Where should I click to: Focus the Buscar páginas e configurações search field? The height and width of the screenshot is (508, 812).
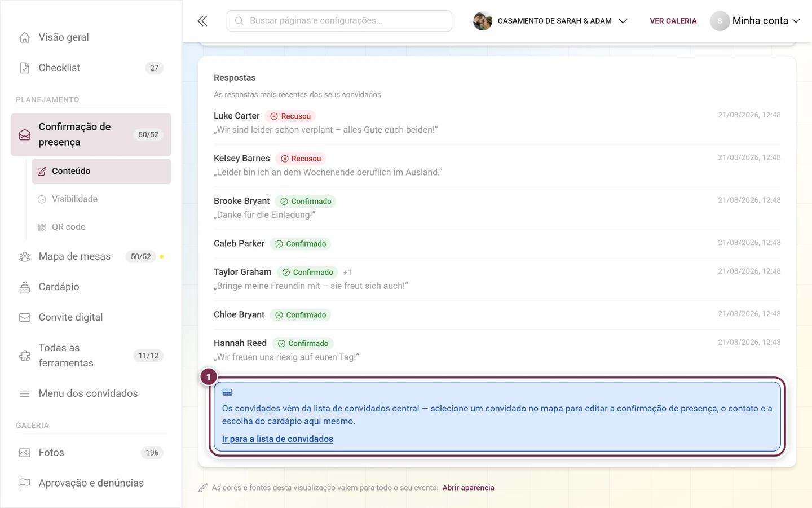pos(339,21)
